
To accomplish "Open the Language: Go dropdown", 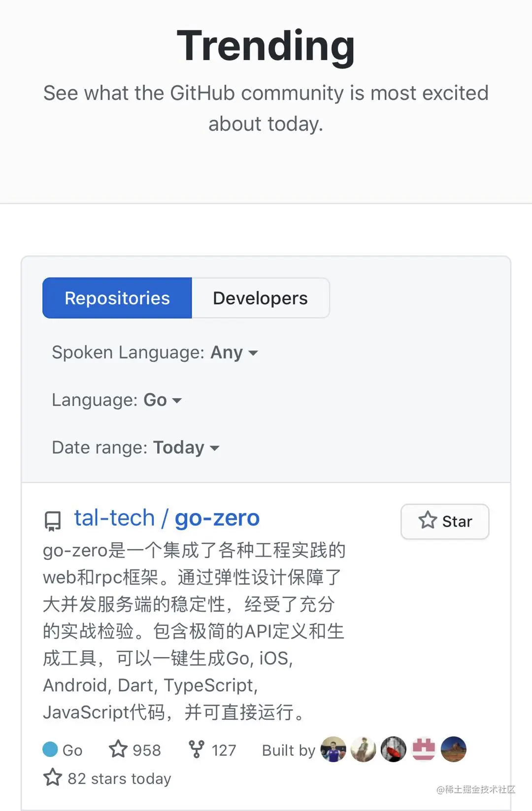I will pos(117,400).
